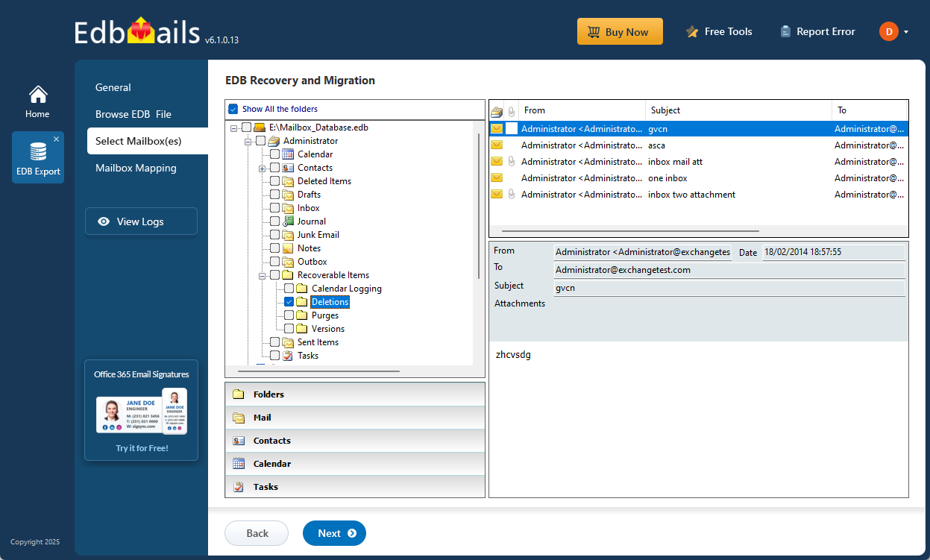
Task: Collapse the Administrator tree node
Action: pos(248,141)
